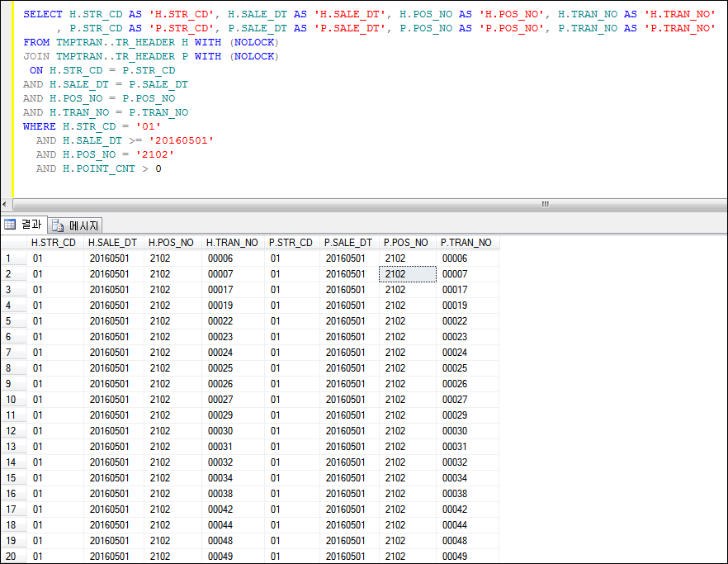Click the results grid icon on 결과 tab
This screenshot has height=564, width=728.
[10, 225]
